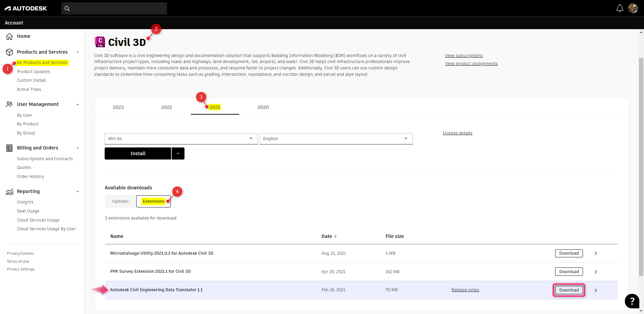The image size is (644, 314).
Task: Open Insights under Reporting
Action: pos(25,202)
